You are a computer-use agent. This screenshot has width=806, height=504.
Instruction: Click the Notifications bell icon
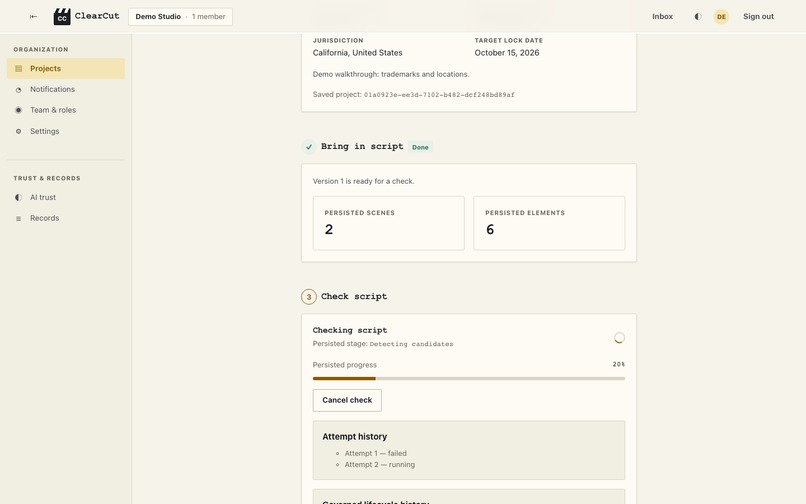click(19, 89)
